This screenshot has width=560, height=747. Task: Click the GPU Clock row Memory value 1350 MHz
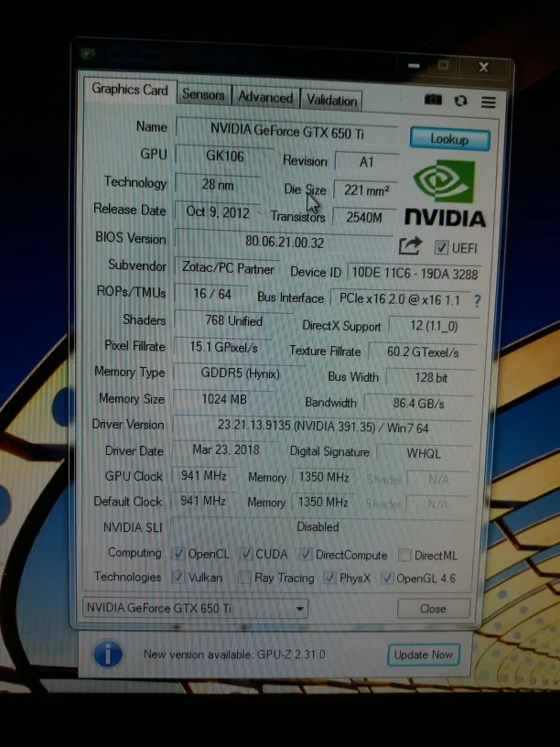tap(324, 477)
